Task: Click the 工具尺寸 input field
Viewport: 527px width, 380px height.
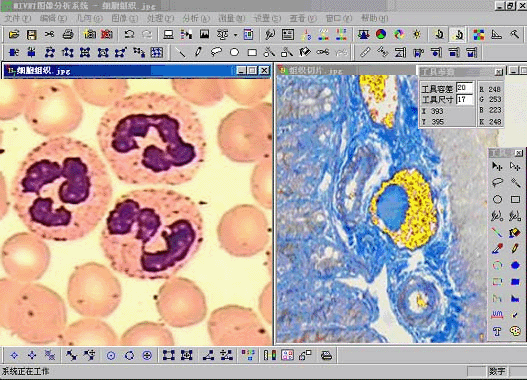Action: 465,99
